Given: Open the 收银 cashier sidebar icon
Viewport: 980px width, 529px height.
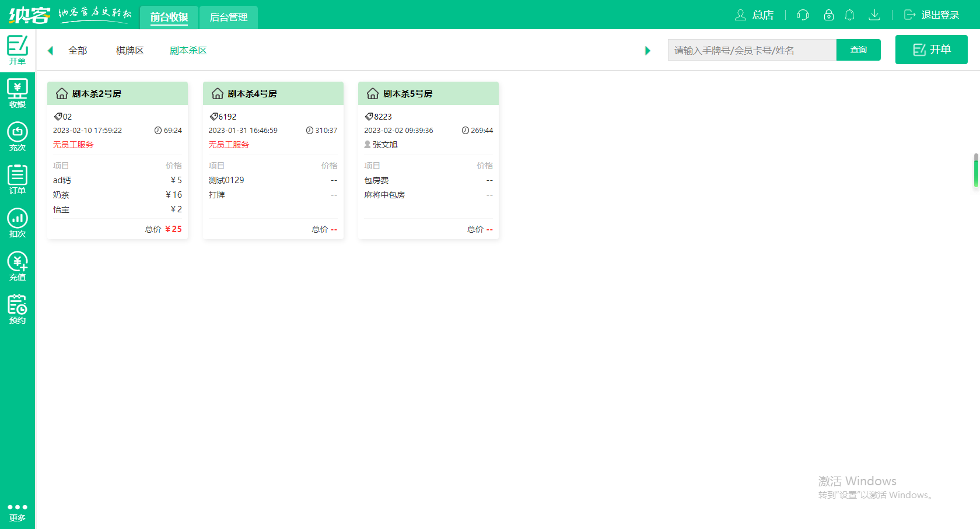Looking at the screenshot, I should [17, 93].
